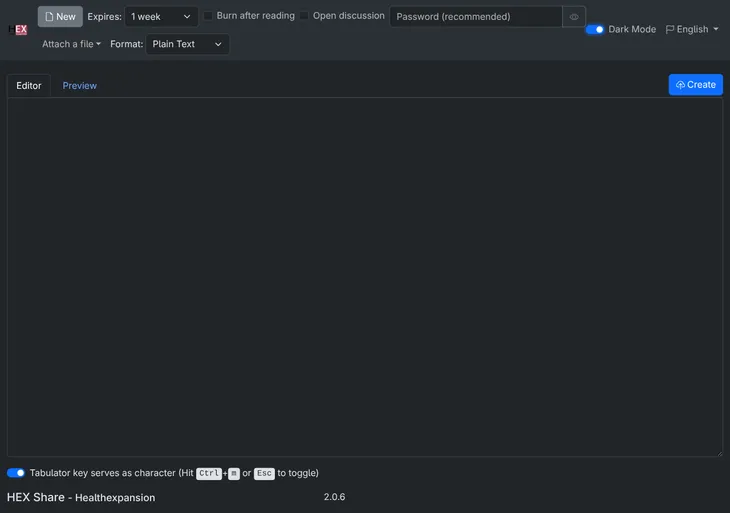730x513 pixels.
Task: Enable Burn after reading checkbox
Action: tap(208, 16)
